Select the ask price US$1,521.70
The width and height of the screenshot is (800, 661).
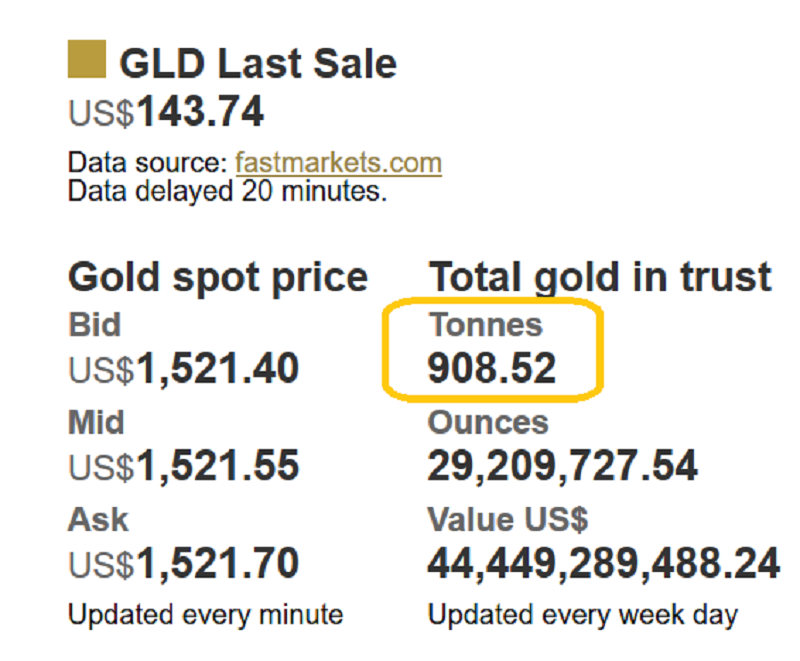pos(183,564)
